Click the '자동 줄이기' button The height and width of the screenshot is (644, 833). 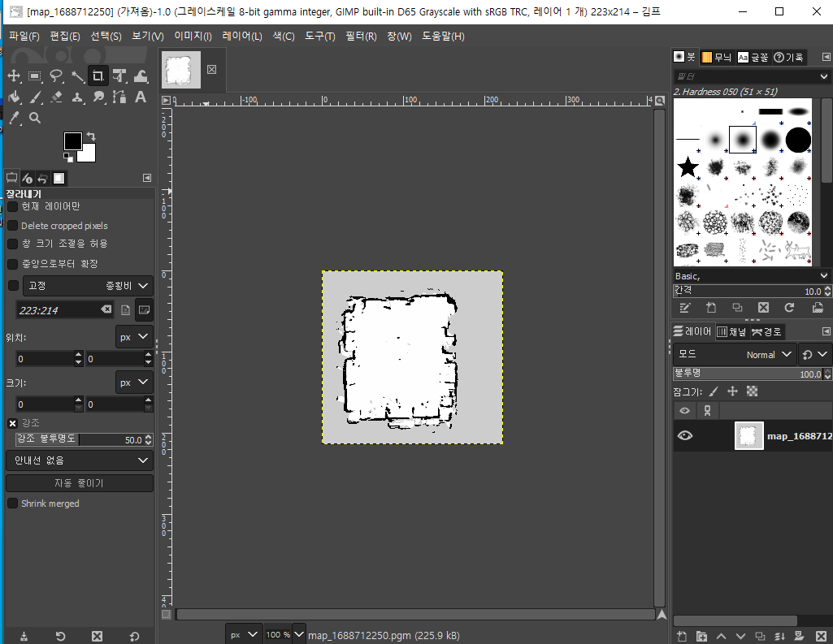[79, 483]
